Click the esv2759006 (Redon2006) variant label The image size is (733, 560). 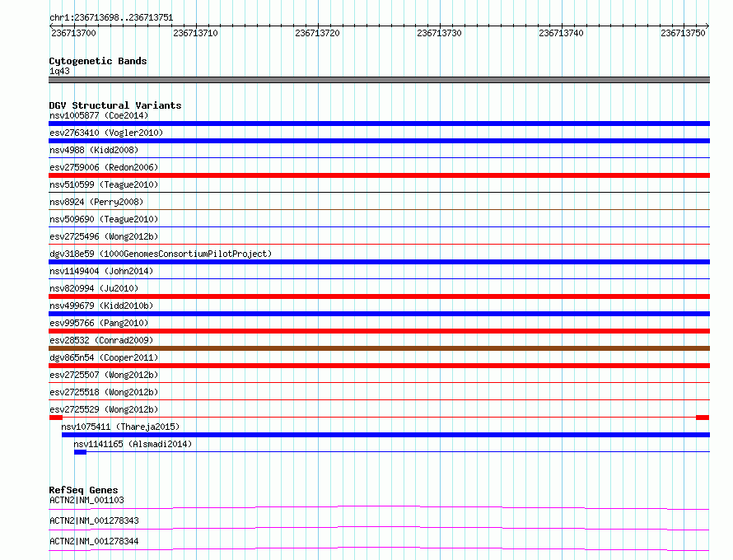coord(104,167)
